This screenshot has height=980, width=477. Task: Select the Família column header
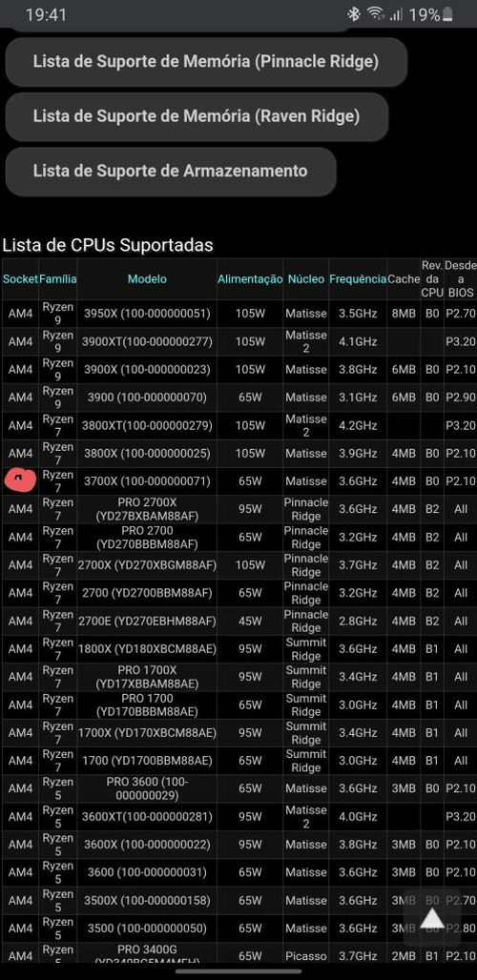coord(58,279)
